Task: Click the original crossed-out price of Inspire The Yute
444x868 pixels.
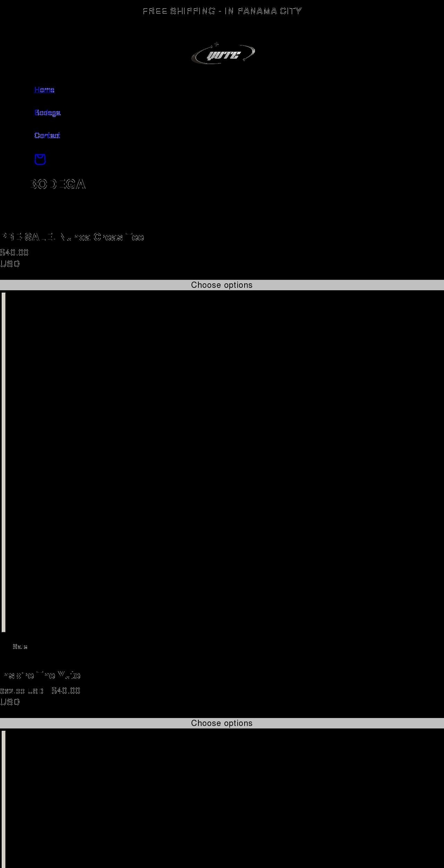Action: 22,691
